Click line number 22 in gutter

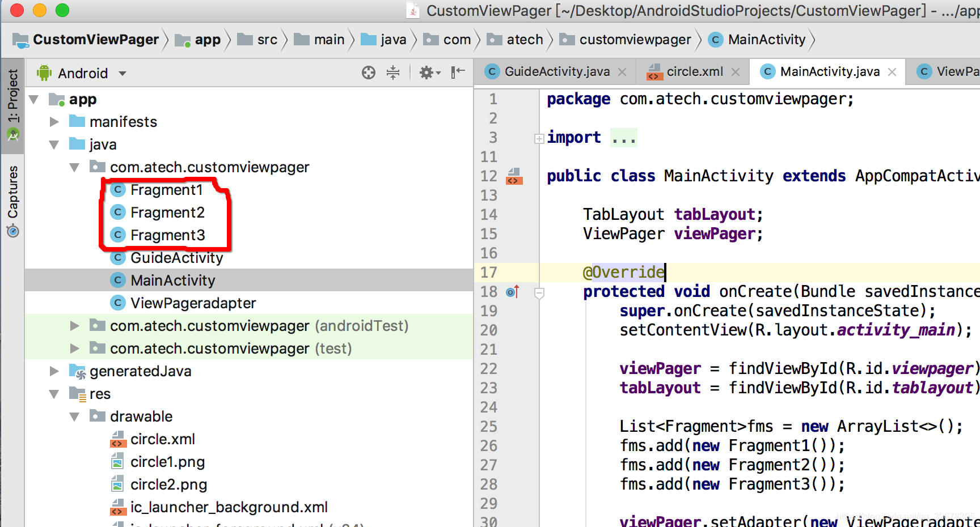click(489, 369)
